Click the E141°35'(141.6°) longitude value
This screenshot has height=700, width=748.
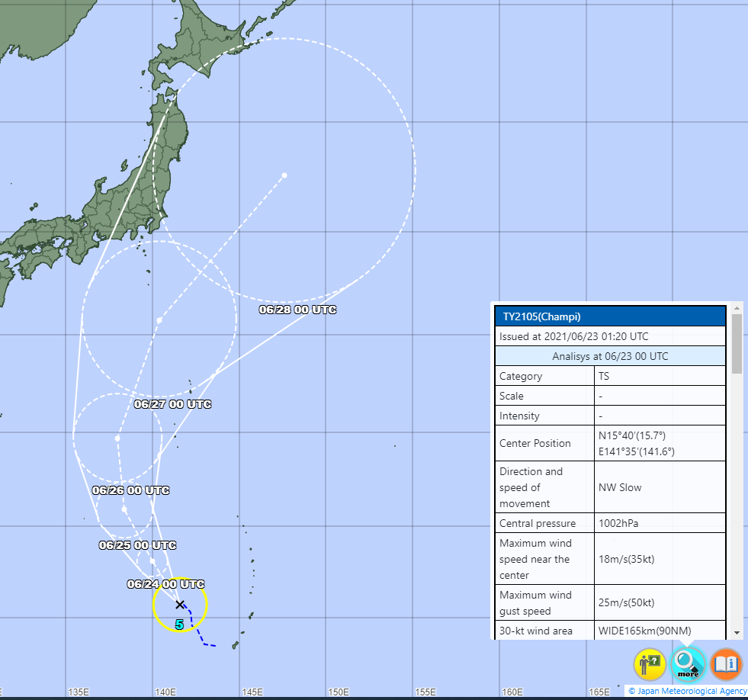click(637, 451)
